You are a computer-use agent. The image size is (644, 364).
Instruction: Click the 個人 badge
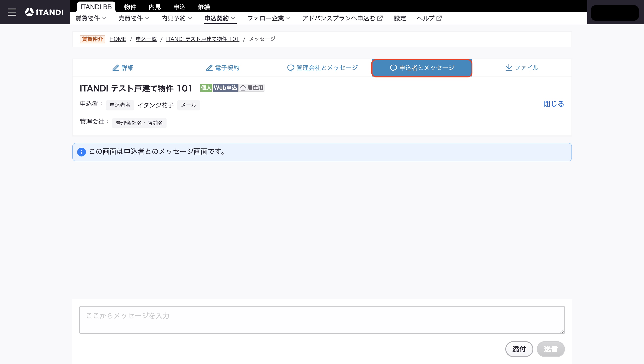206,88
